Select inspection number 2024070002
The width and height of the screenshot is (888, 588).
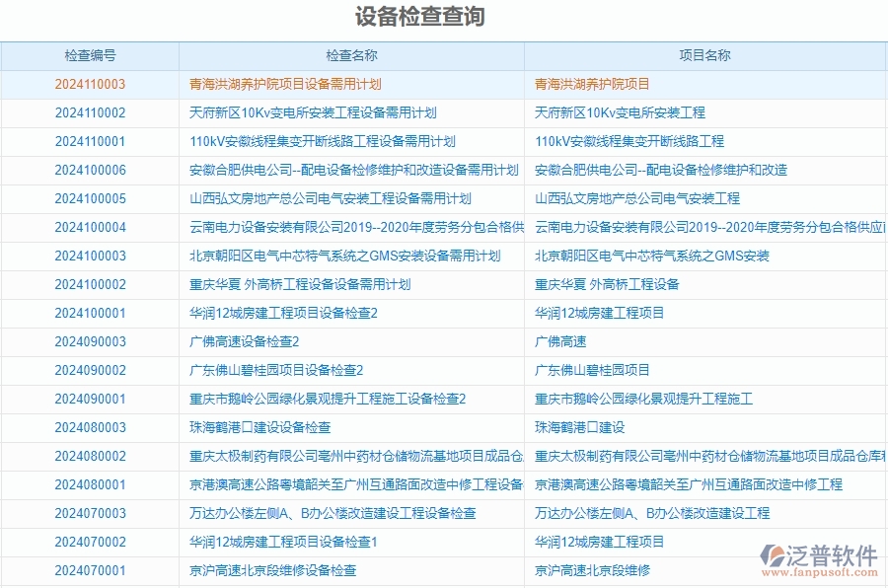92,542
